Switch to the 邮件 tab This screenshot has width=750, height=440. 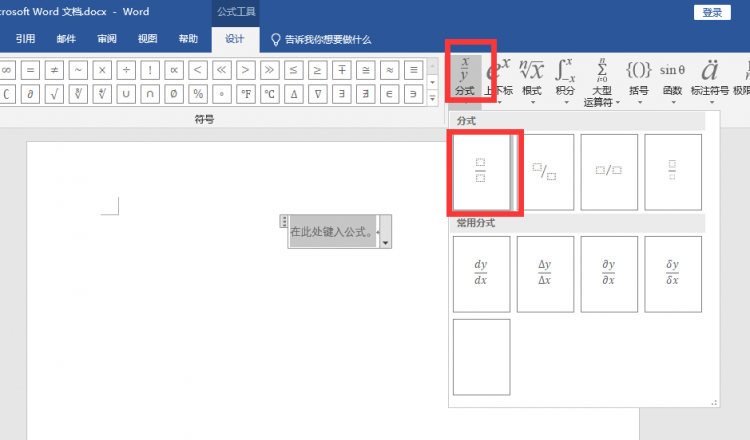pos(66,39)
